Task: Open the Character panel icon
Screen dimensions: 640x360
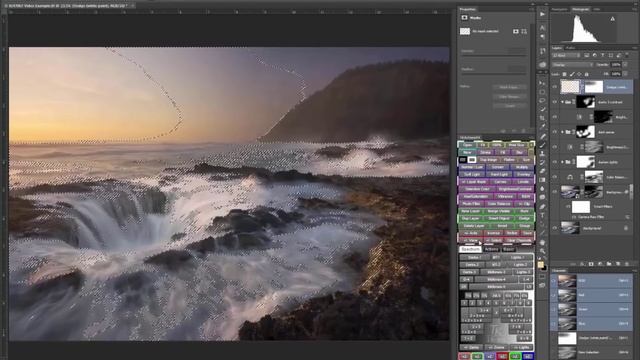Action: [542, 28]
